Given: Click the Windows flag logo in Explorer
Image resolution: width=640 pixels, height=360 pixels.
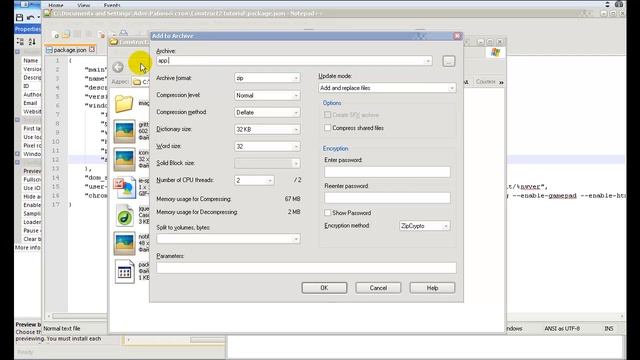Looking at the screenshot, I should [496, 52].
